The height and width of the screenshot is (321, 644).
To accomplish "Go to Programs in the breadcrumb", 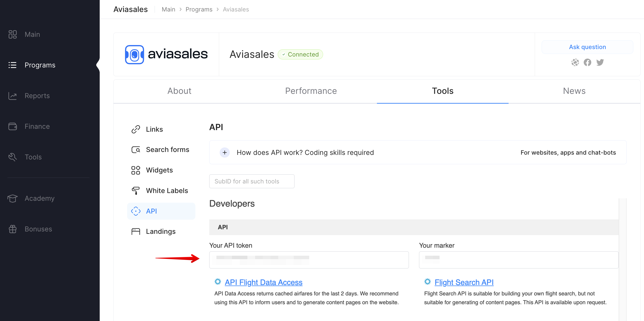I will click(199, 9).
